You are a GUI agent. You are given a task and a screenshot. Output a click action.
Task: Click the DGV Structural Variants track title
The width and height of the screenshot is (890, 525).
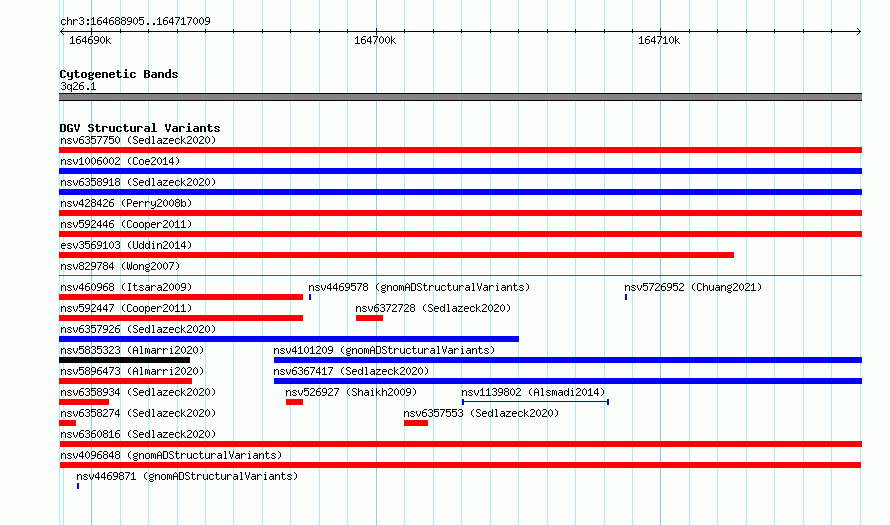click(140, 128)
